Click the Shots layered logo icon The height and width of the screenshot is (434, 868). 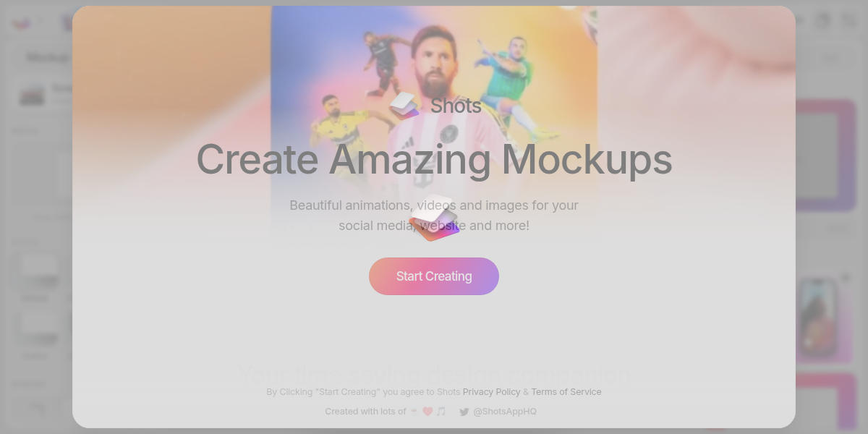tap(404, 106)
